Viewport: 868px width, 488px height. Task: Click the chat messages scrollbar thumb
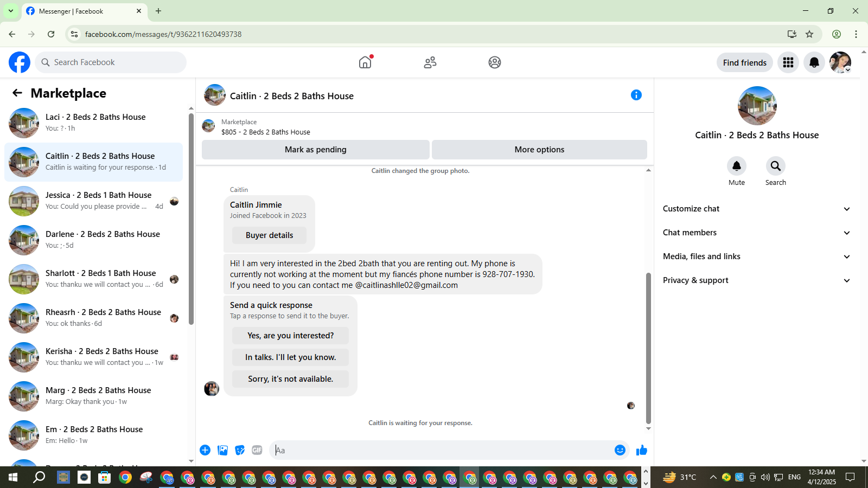[648, 348]
